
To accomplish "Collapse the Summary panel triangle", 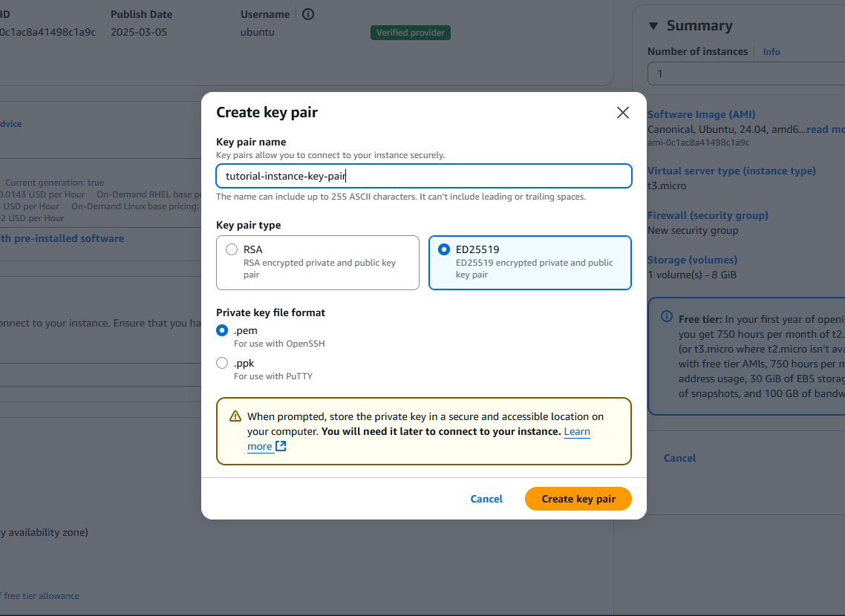I will [x=653, y=26].
